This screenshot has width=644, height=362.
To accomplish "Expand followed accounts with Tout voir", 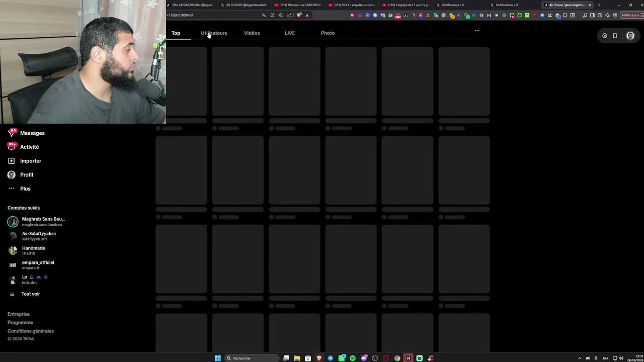I will [25, 294].
